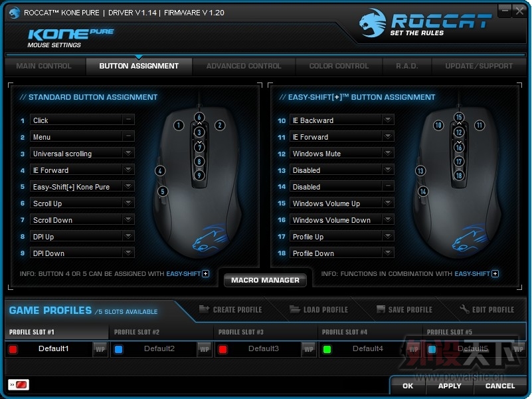Select Profile Slot #4 tab
Image resolution: width=532 pixels, height=399 pixels.
click(369, 332)
